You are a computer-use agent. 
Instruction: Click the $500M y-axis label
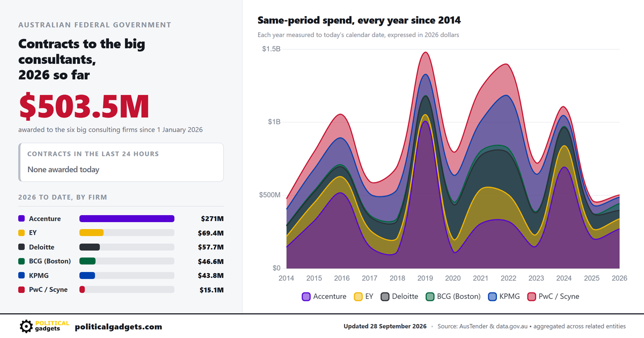[270, 195]
